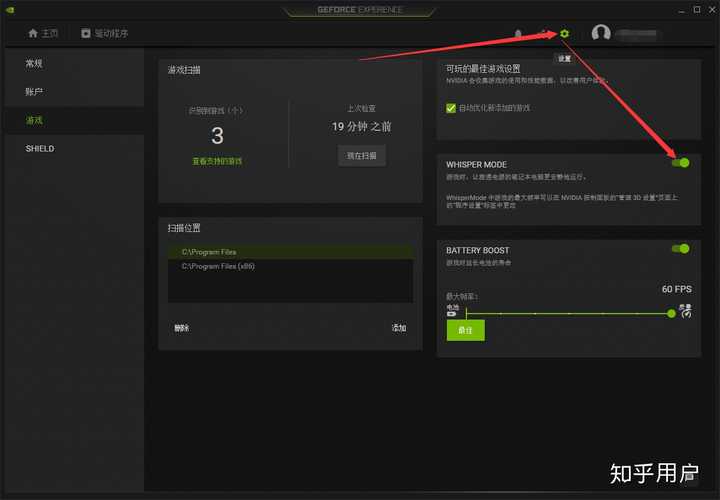Image resolution: width=720 pixels, height=500 pixels.
Task: Minimize the GeForce Experience window
Action: 682,10
